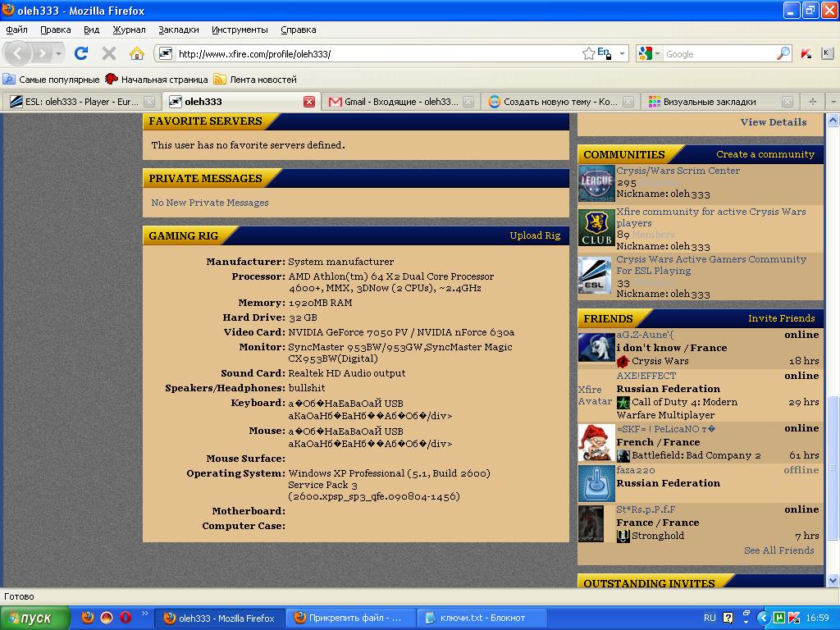Open the address bar history dropdown
The height and width of the screenshot is (630, 840).
(x=622, y=53)
